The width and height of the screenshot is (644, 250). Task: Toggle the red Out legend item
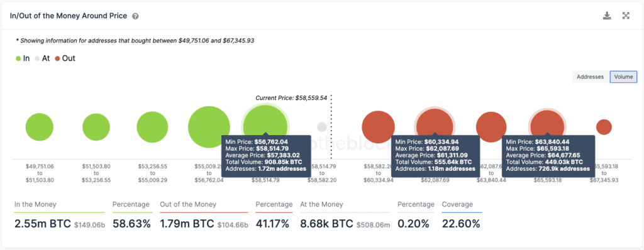[x=65, y=58]
